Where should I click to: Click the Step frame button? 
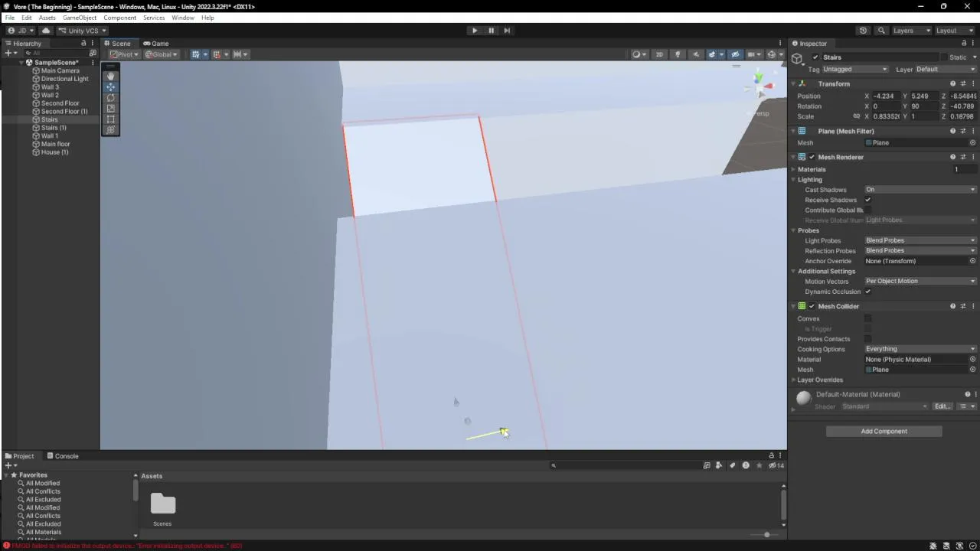click(507, 31)
